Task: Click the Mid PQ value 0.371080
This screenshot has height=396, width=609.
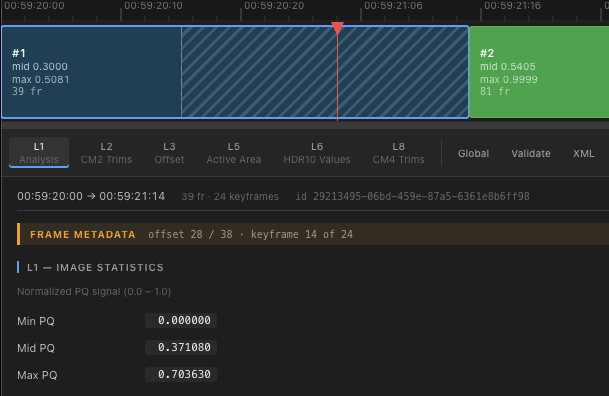Action: pos(181,347)
